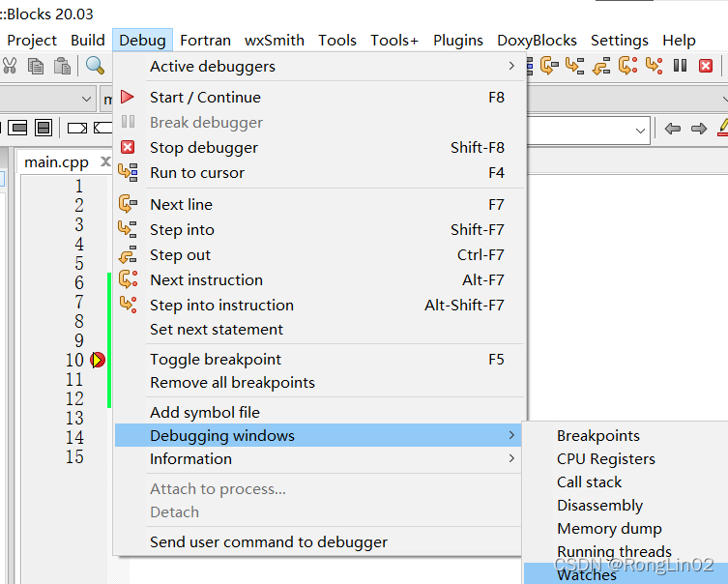This screenshot has width=728, height=584.
Task: Choose Next line menu entry
Action: click(x=319, y=205)
